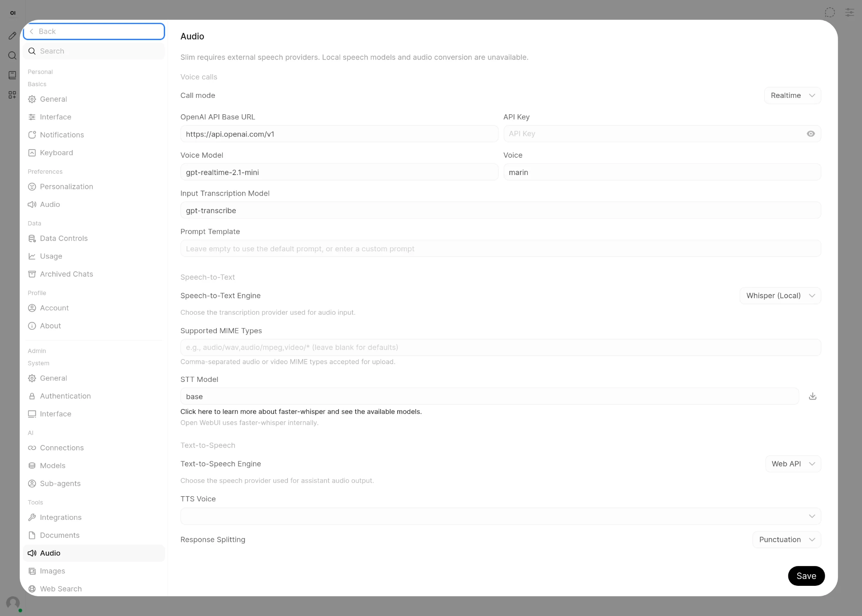Open the notes icon in left rail
The image size is (862, 616).
click(x=12, y=75)
